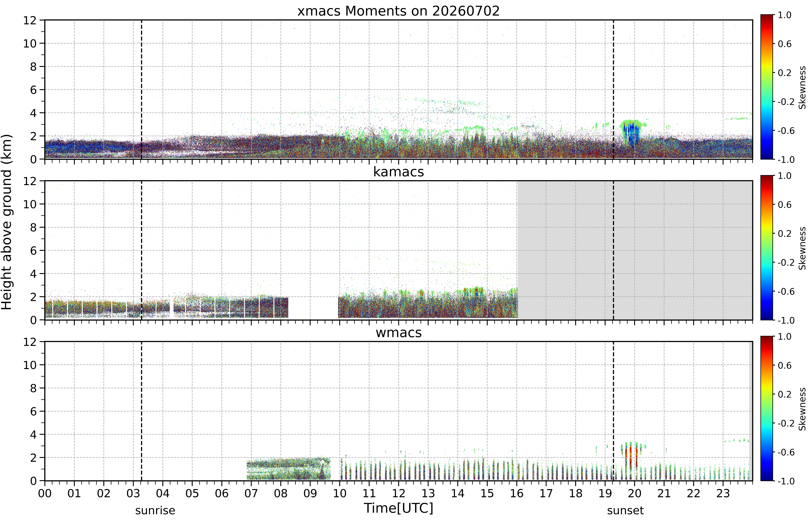Click the xmacs panel skewness colorbar

[x=767, y=87]
